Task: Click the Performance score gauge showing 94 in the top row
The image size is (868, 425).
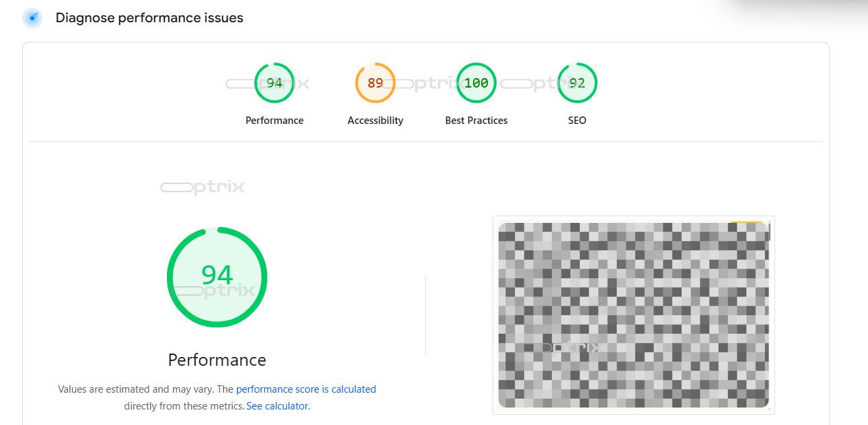Action: [x=275, y=83]
